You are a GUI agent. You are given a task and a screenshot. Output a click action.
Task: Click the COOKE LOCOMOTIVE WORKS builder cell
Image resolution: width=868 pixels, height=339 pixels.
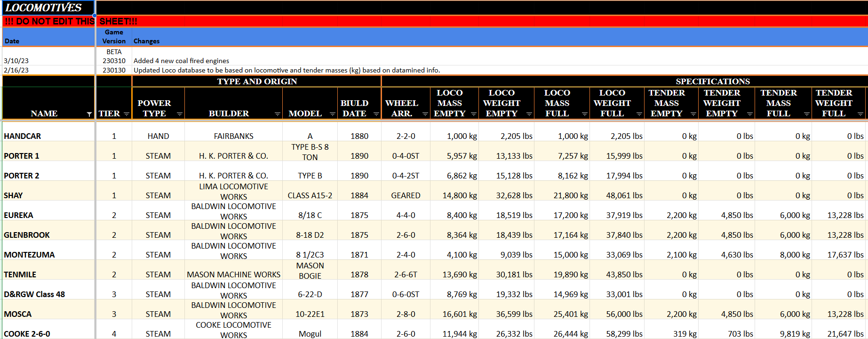(233, 330)
